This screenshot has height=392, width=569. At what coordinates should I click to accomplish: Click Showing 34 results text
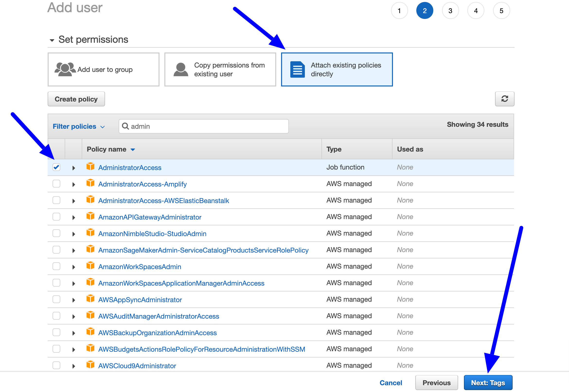477,125
